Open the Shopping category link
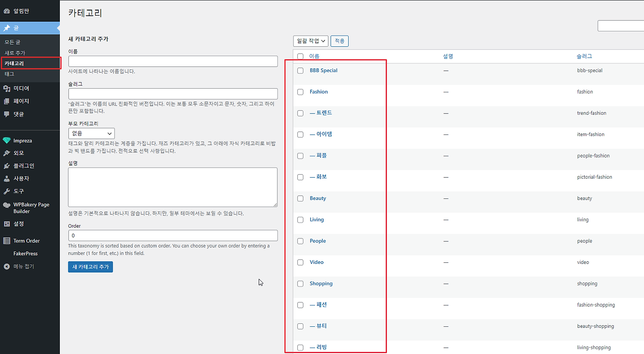The width and height of the screenshot is (644, 354). [321, 284]
